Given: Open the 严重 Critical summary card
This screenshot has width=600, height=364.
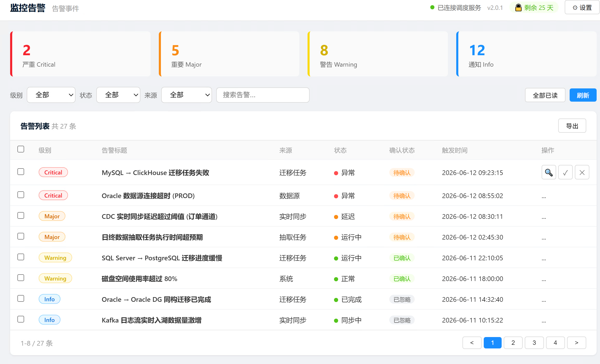Looking at the screenshot, I should (80, 54).
